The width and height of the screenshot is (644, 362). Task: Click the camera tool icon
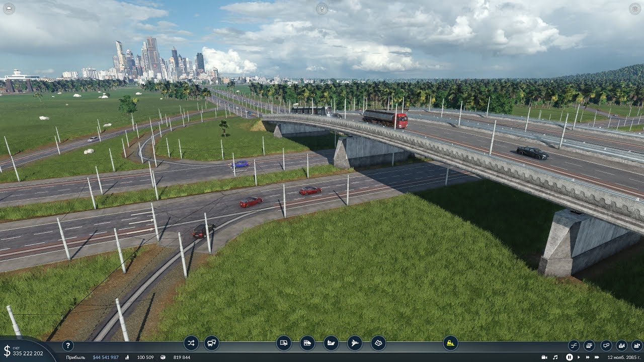544,357
